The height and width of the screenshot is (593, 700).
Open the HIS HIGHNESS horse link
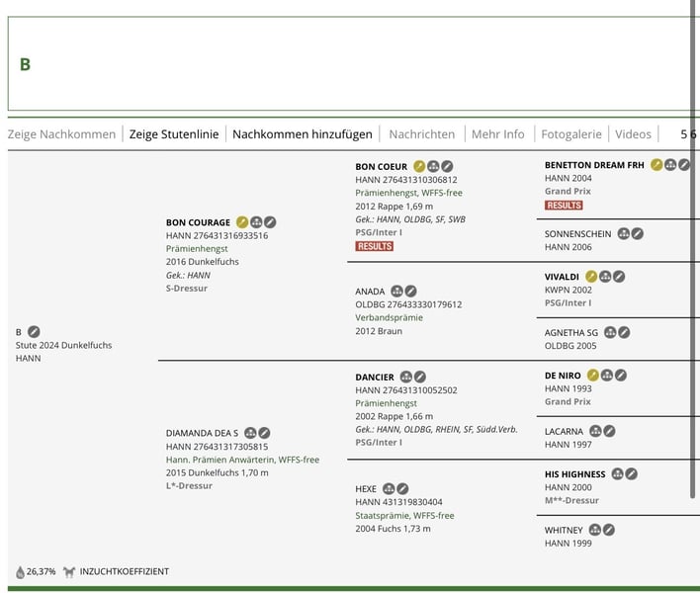pos(575,473)
